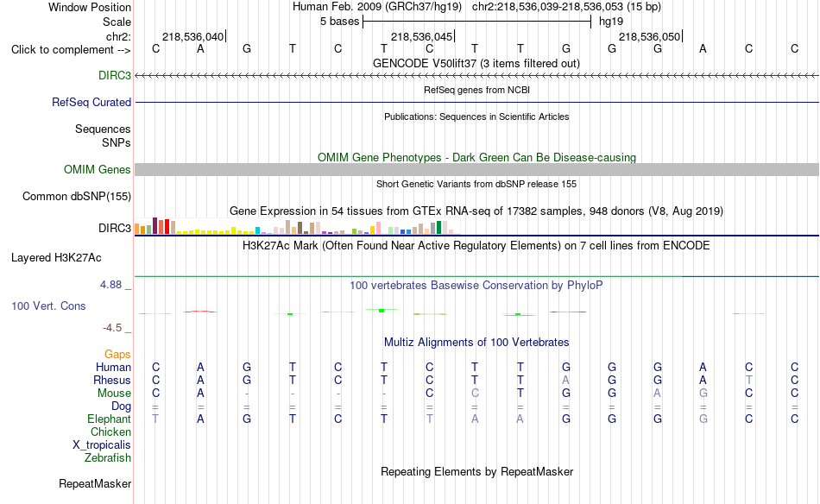This screenshot has width=820, height=504.
Task: Click the 'Click to complement -->' label
Action: [x=71, y=50]
